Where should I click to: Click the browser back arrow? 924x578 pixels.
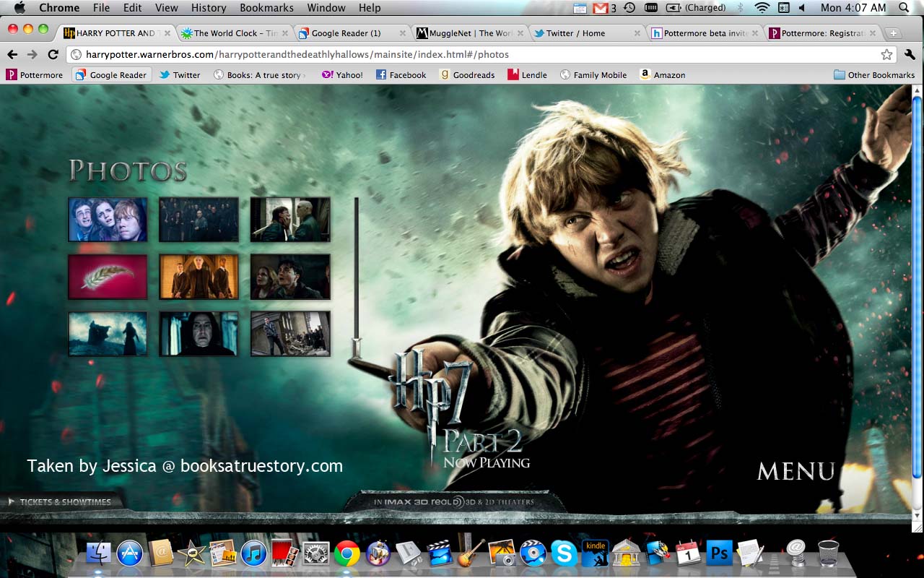click(12, 55)
